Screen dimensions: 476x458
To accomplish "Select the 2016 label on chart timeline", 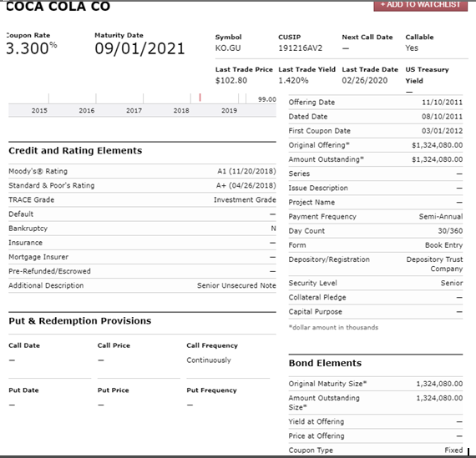I will click(87, 110).
